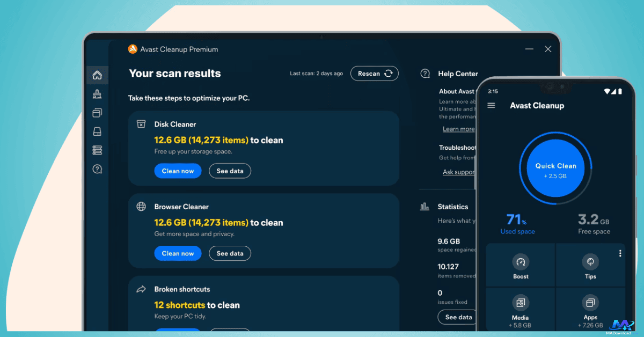This screenshot has height=337, width=644.
Task: Select the disk drive sidebar icon
Action: [x=97, y=131]
